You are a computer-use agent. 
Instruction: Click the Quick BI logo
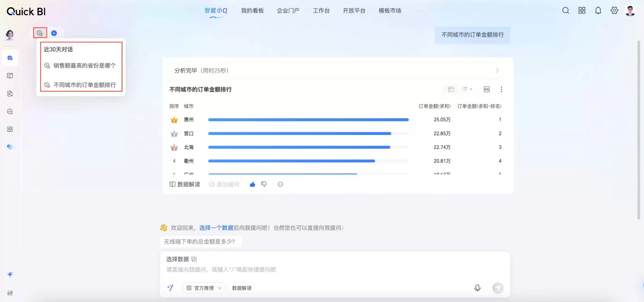[x=26, y=12]
